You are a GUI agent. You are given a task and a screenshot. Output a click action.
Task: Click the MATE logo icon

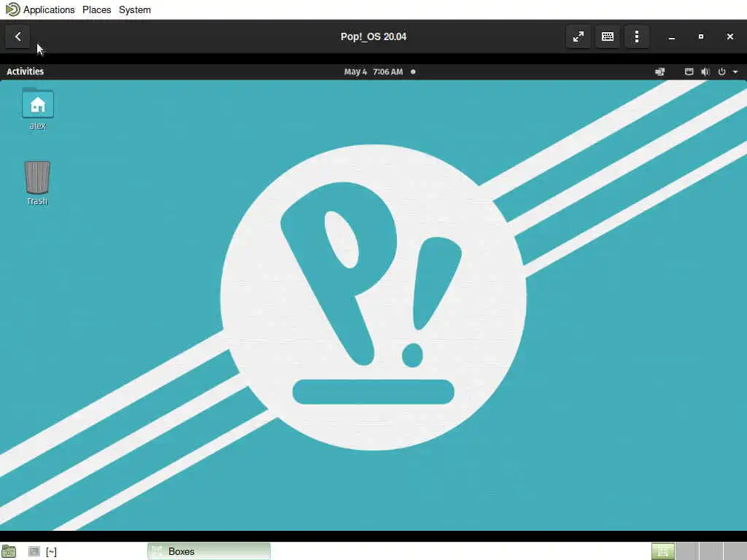12,9
